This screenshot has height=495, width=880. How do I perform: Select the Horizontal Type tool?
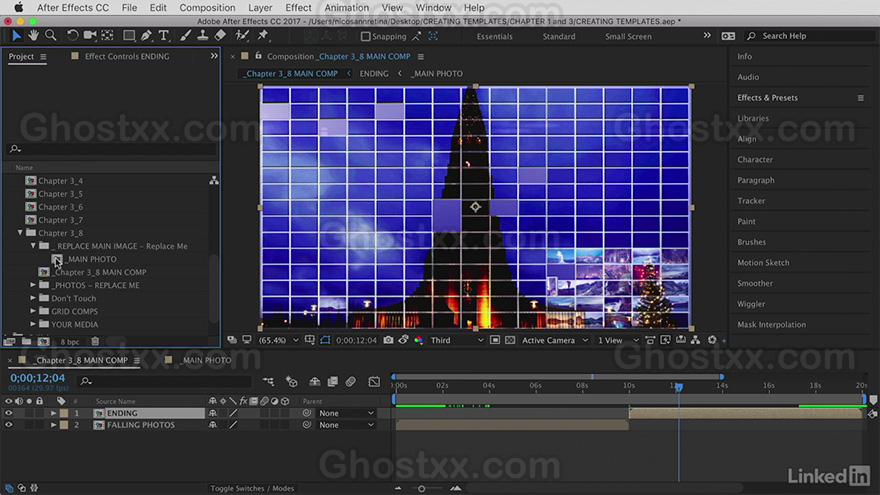(163, 35)
